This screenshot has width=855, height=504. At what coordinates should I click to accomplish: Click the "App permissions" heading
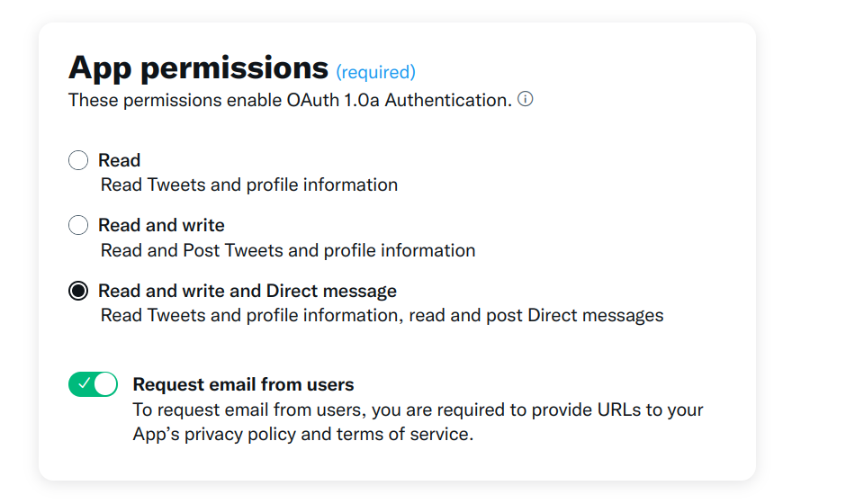[x=198, y=67]
